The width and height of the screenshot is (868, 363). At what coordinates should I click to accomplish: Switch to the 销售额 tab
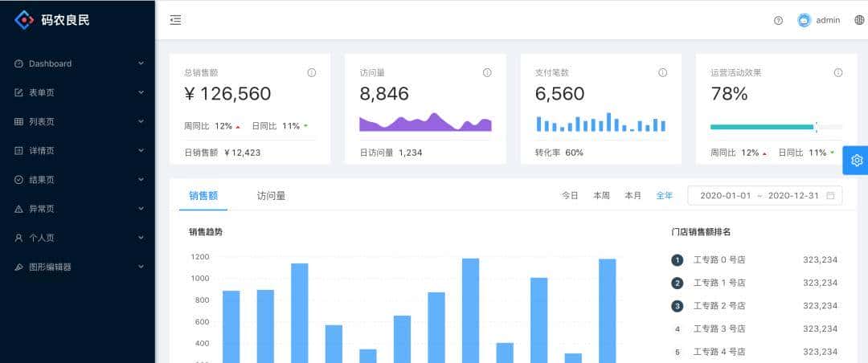pos(203,195)
